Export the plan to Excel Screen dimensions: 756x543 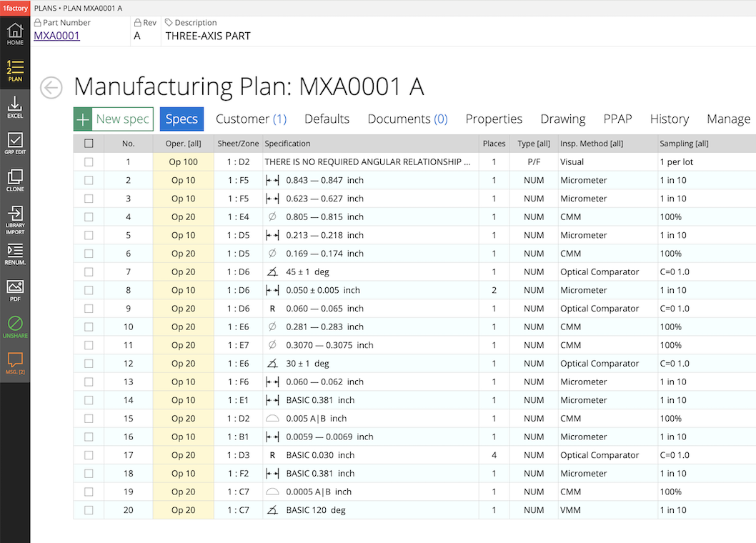pos(14,106)
